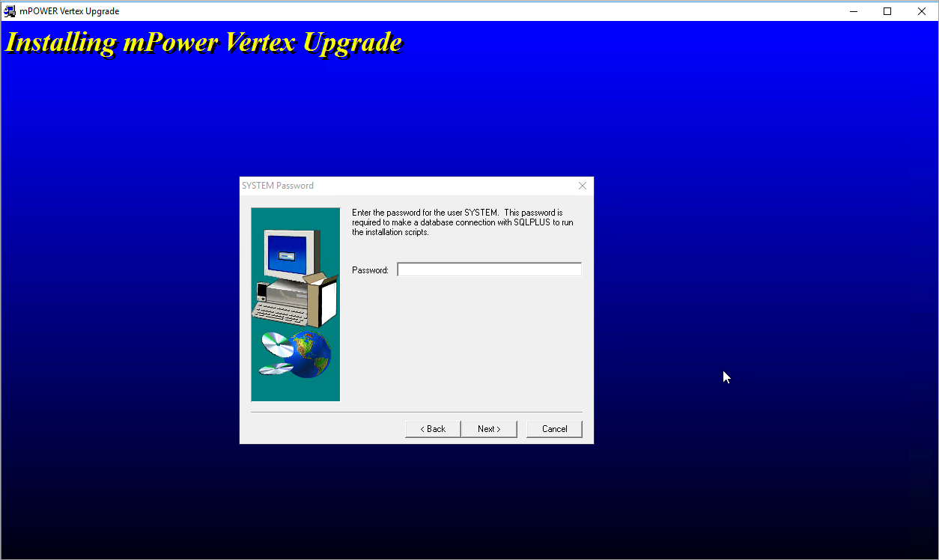The width and height of the screenshot is (939, 560).
Task: Click the "Password:" label
Action: coord(370,270)
